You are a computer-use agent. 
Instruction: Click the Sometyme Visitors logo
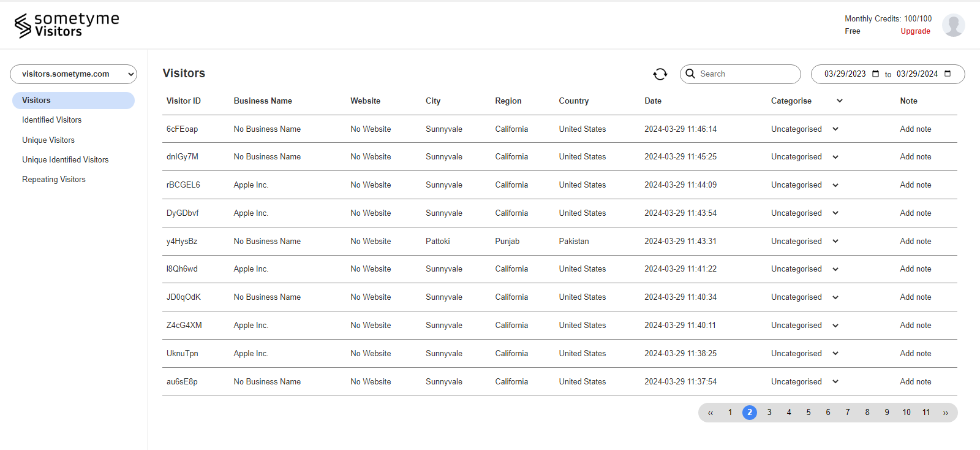pos(67,25)
